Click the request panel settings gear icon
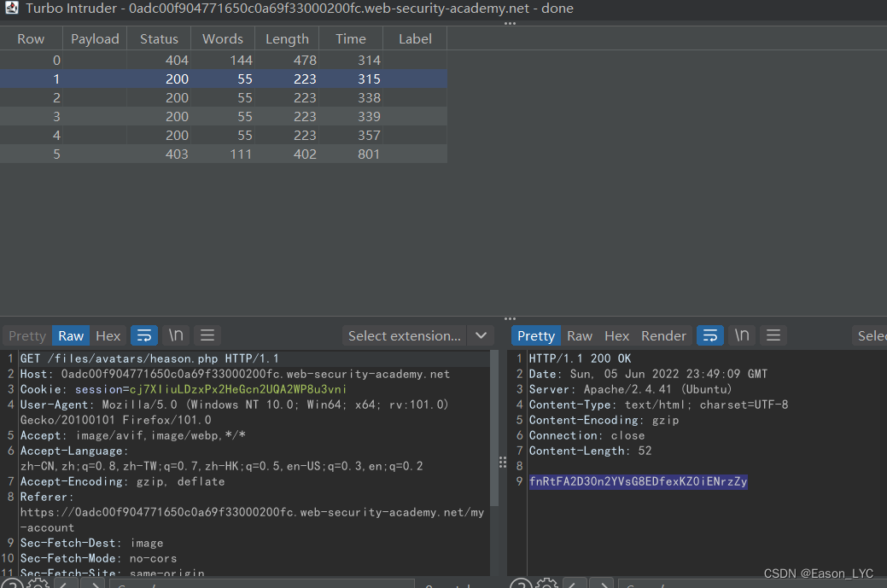Viewport: 887px width, 588px height. pyautogui.click(x=37, y=585)
